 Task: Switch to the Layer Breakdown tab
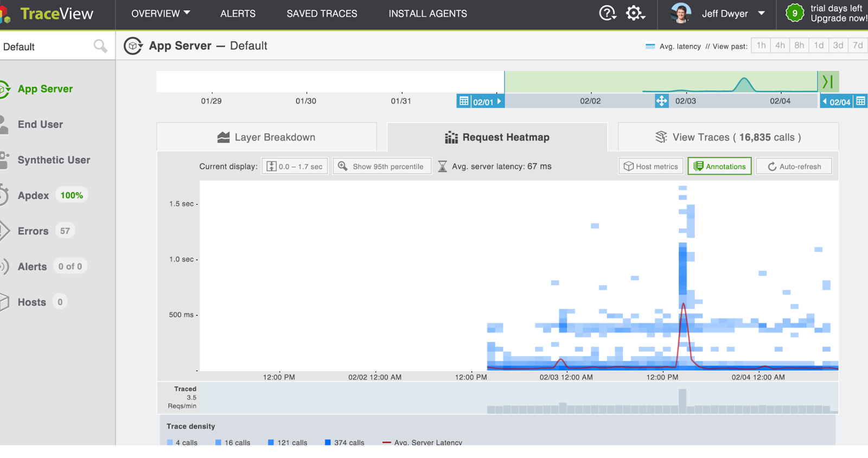pos(266,137)
